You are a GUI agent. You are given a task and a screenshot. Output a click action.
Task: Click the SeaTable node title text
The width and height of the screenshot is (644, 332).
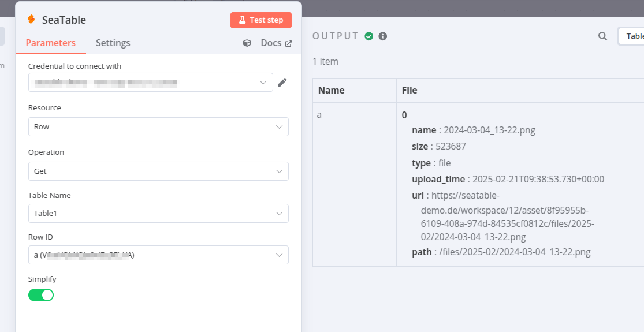(64, 20)
